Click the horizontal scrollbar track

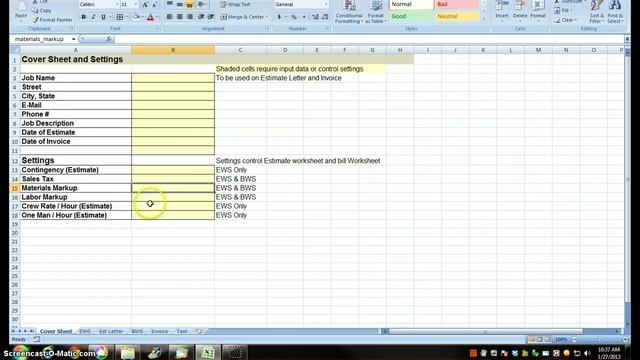[x=486, y=331]
